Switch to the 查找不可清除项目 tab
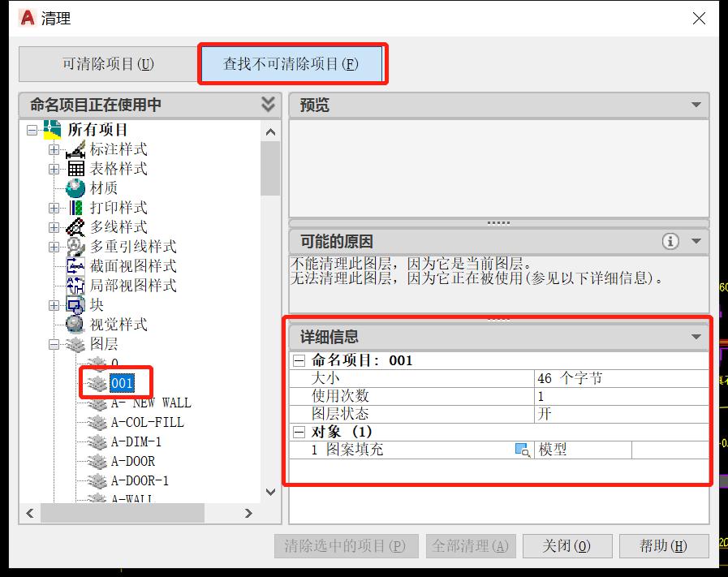 coord(293,63)
